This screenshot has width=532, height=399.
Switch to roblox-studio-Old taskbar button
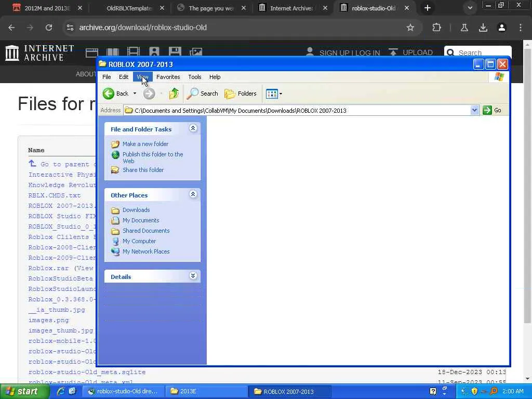(x=124, y=392)
